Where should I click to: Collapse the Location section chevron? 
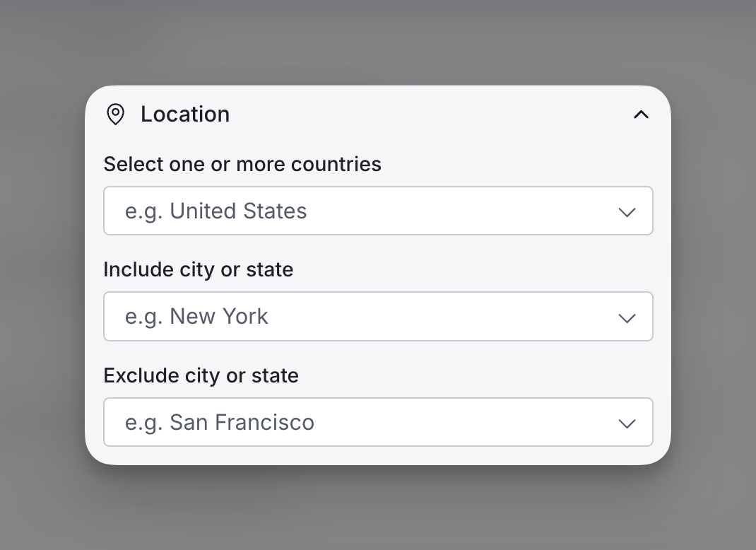641,115
